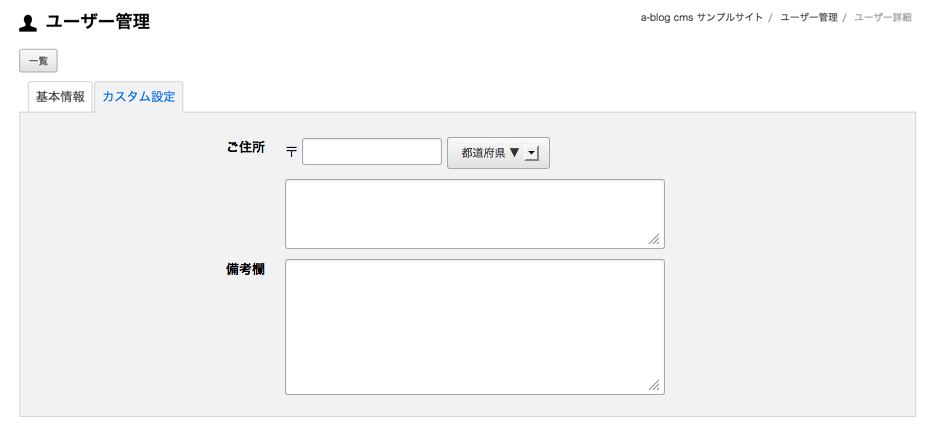
Task: Click the ユーザー管理 page heading text
Action: point(98,22)
